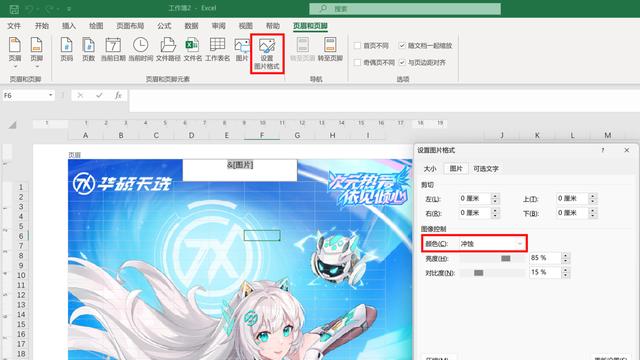This screenshot has height=360, width=640.
Task: Click the 左(L) crop value field
Action: point(474,198)
